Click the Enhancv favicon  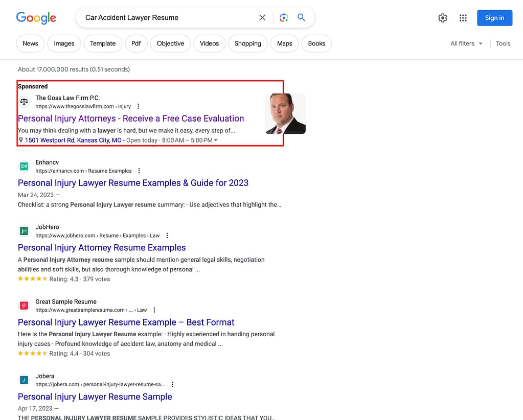pos(24,166)
